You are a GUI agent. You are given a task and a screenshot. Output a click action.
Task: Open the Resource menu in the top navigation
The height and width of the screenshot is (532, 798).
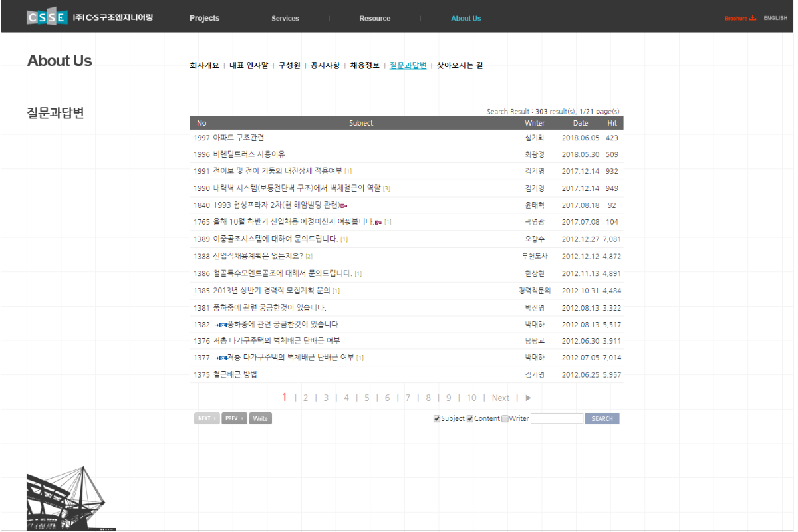point(375,18)
